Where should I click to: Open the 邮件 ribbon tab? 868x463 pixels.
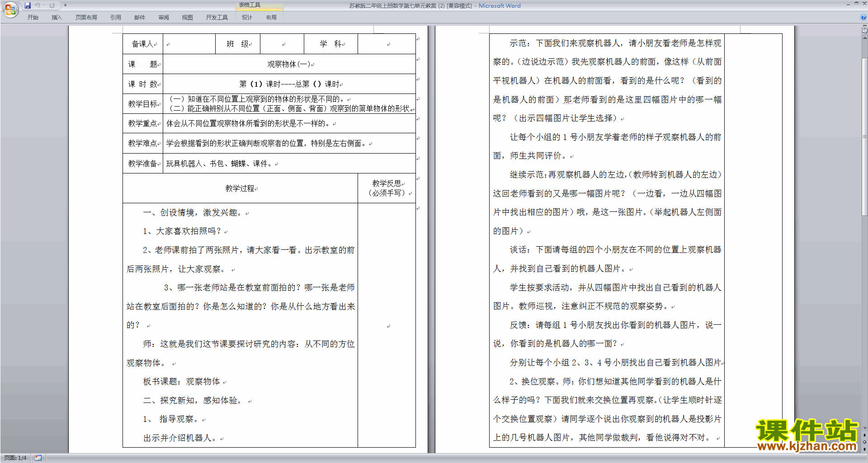pyautogui.click(x=140, y=17)
